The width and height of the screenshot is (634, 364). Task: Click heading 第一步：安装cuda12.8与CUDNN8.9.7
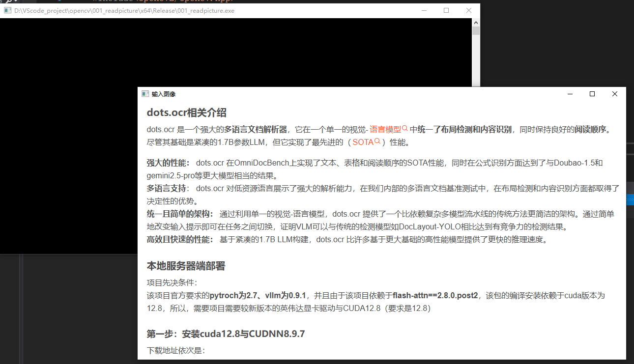tap(226, 334)
